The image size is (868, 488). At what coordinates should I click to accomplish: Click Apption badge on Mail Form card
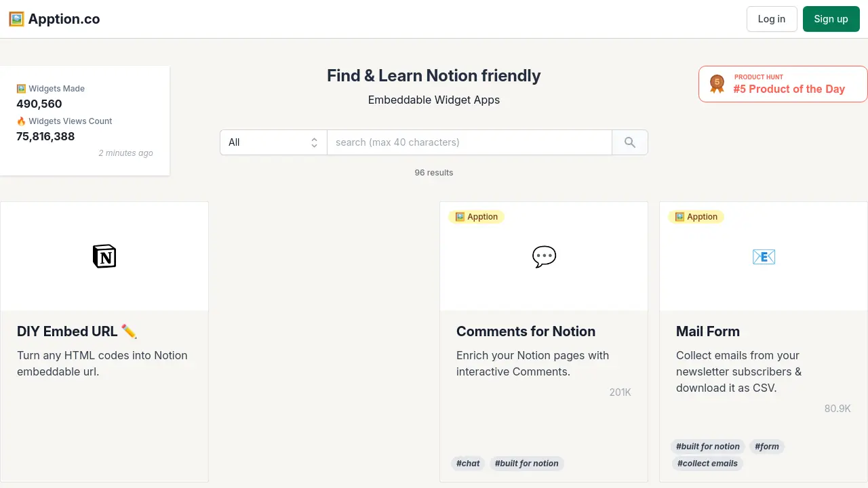click(696, 217)
